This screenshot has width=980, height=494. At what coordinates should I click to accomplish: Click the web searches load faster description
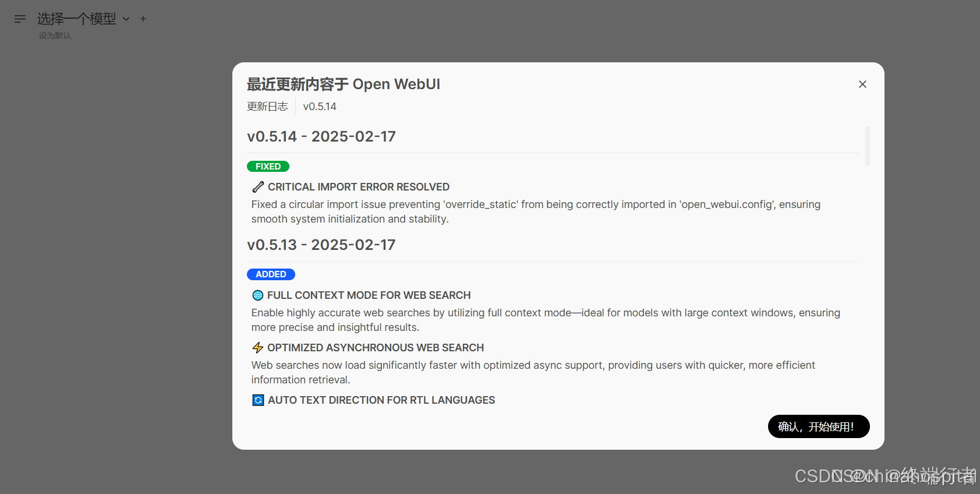(533, 372)
